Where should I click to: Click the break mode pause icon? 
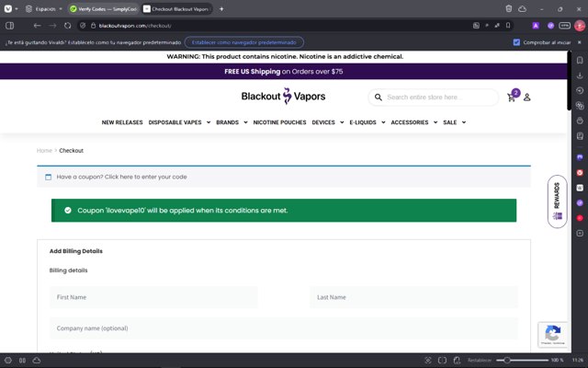point(22,360)
